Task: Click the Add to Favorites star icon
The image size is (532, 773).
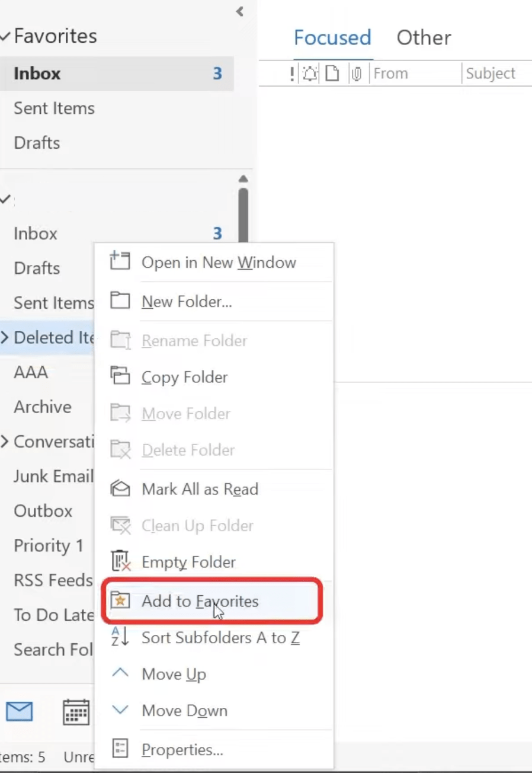Action: tap(120, 600)
